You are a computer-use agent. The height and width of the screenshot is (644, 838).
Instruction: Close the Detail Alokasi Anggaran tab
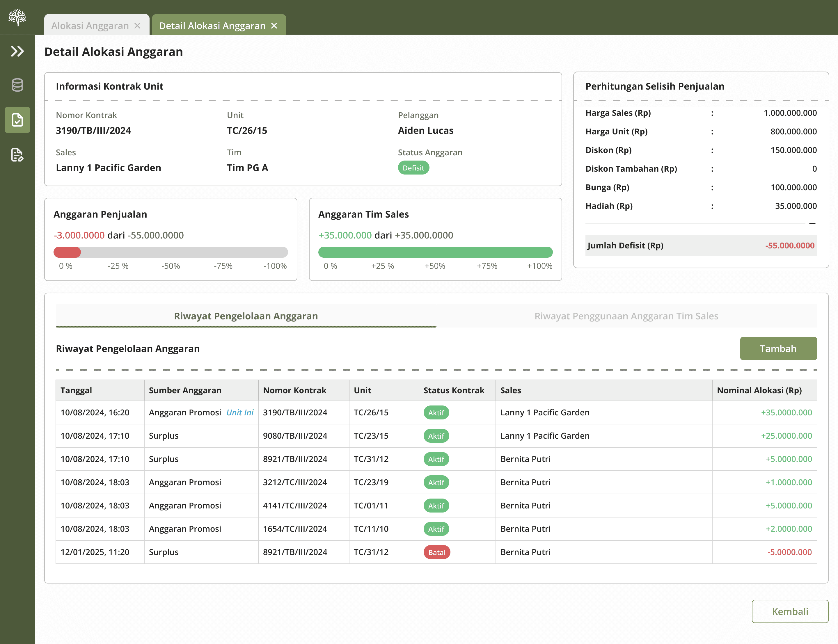pos(274,26)
